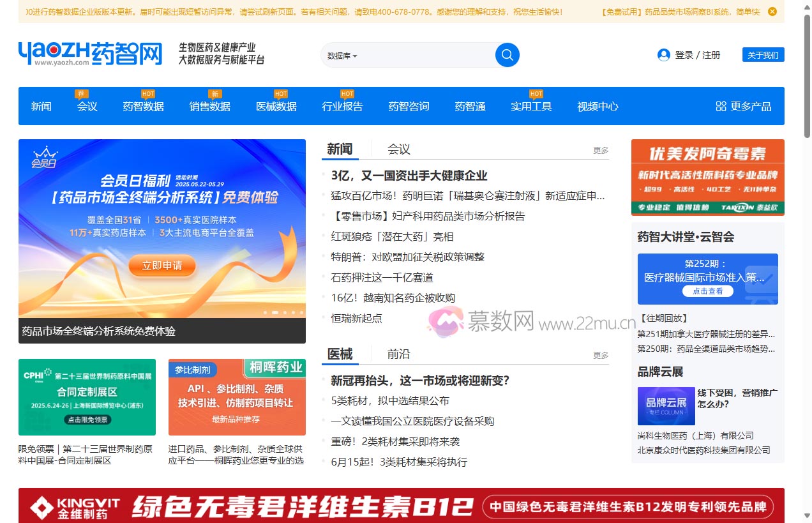Screen dimensions: 812x523
Task: Click 点击查看 for 第252期 lecture
Action: 707,291
